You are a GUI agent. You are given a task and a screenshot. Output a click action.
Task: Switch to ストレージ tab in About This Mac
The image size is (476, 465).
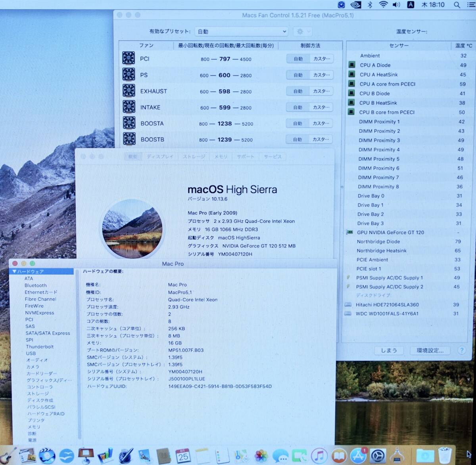click(194, 157)
